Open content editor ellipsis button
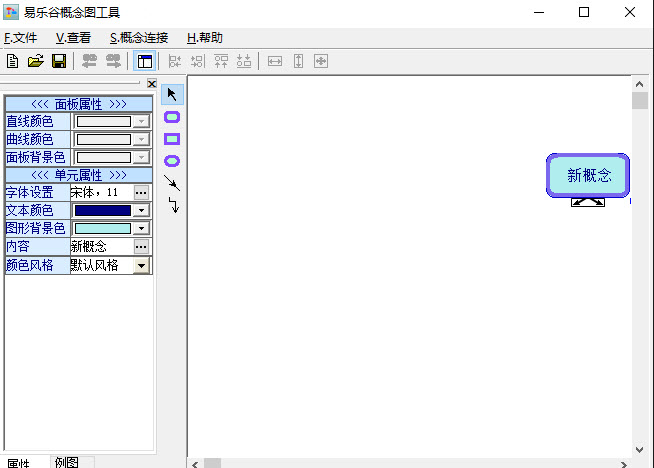654x468 pixels. tap(141, 247)
